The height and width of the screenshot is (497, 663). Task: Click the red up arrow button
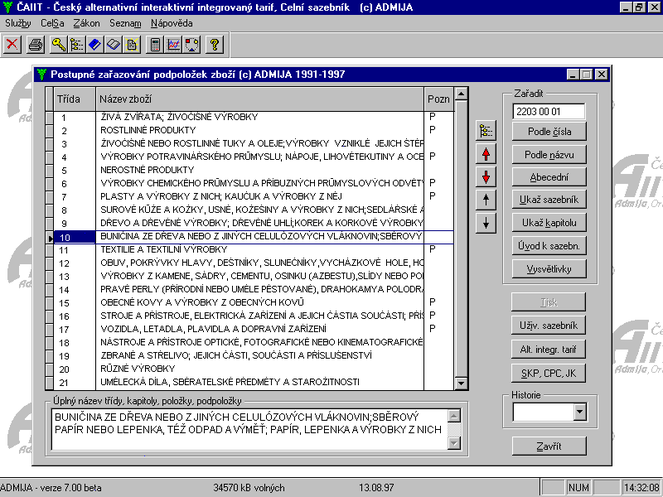coord(487,153)
